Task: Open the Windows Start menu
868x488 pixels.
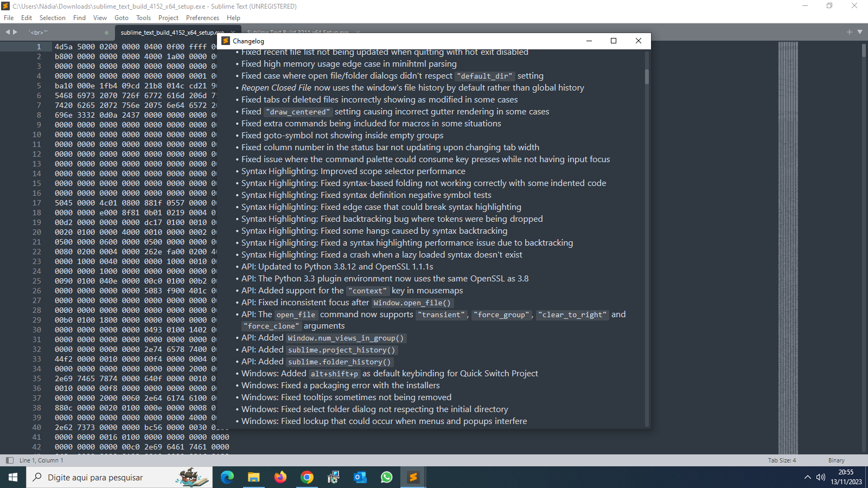Action: (x=13, y=477)
